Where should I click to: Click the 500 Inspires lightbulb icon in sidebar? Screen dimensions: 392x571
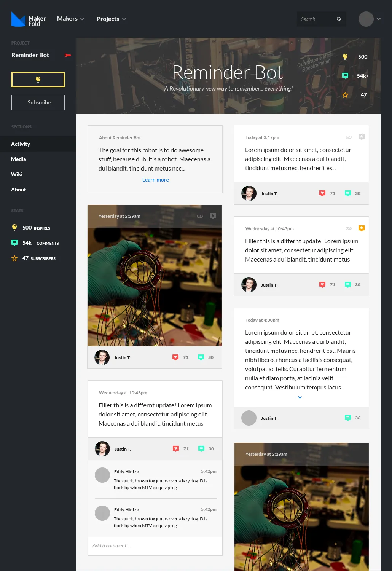(x=14, y=228)
